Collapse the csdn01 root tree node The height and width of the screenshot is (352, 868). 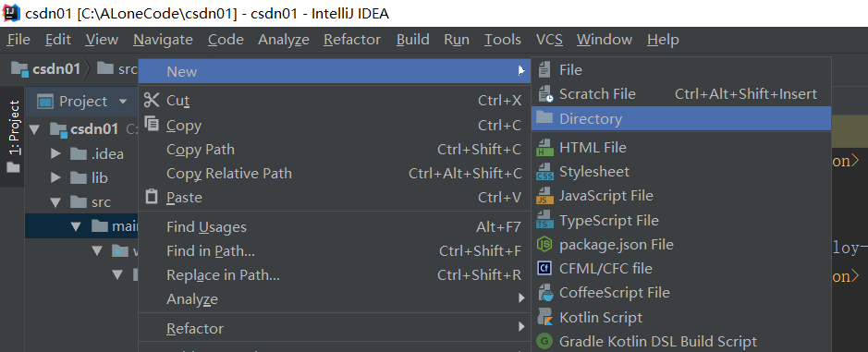point(35,129)
